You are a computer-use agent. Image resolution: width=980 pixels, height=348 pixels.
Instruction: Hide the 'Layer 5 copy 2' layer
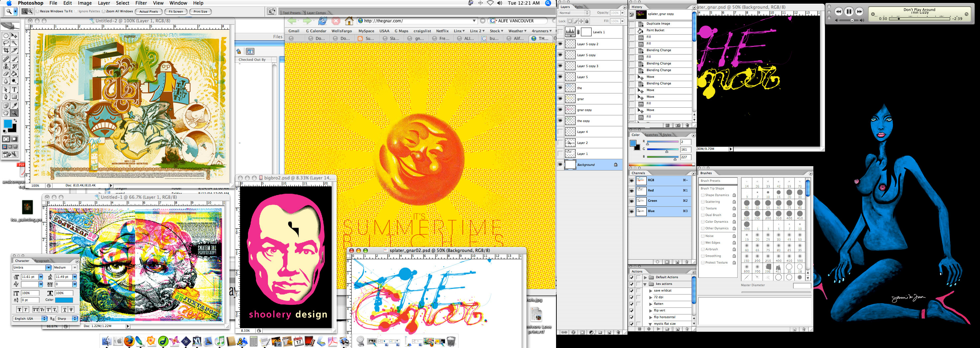pyautogui.click(x=560, y=44)
